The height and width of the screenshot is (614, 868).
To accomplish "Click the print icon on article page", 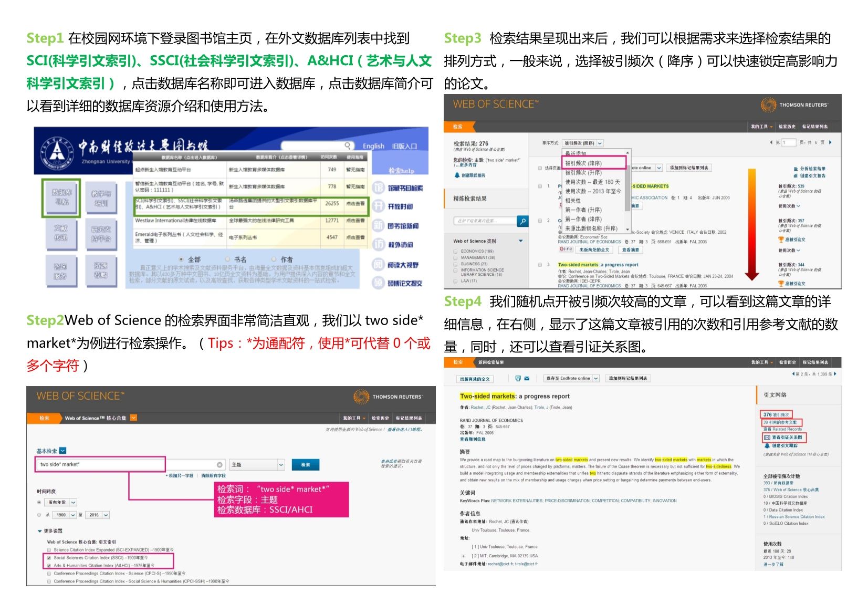I will tap(518, 378).
